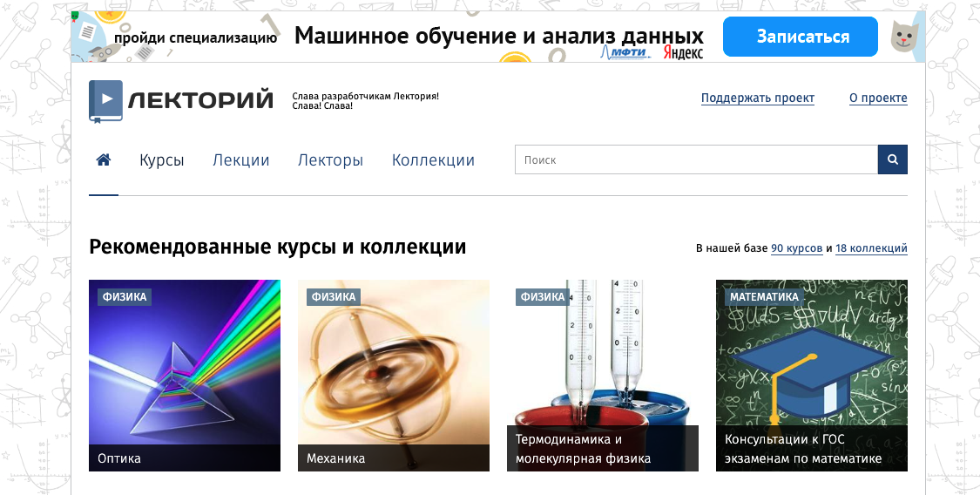Open Термодинамика и молекулярная физика course
980x495 pixels.
click(603, 375)
